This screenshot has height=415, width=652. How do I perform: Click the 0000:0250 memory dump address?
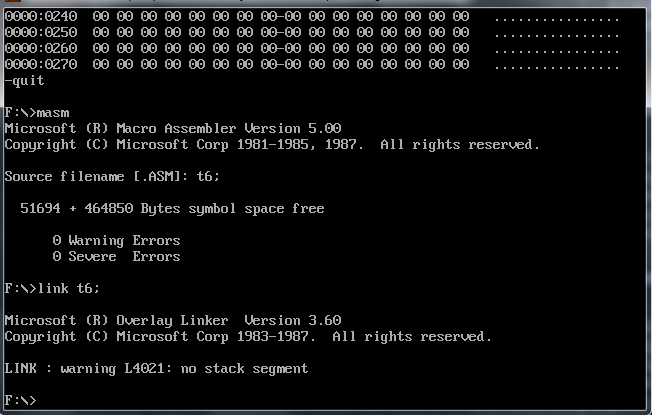point(40,33)
